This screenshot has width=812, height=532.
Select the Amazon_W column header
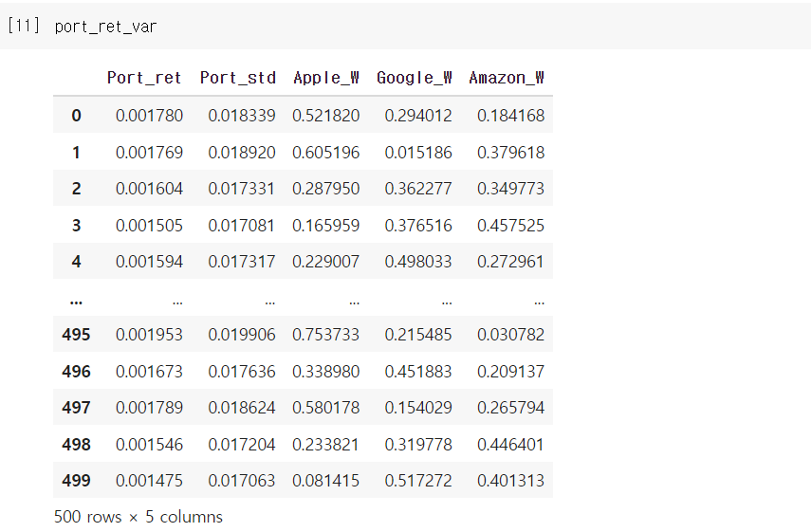[507, 78]
